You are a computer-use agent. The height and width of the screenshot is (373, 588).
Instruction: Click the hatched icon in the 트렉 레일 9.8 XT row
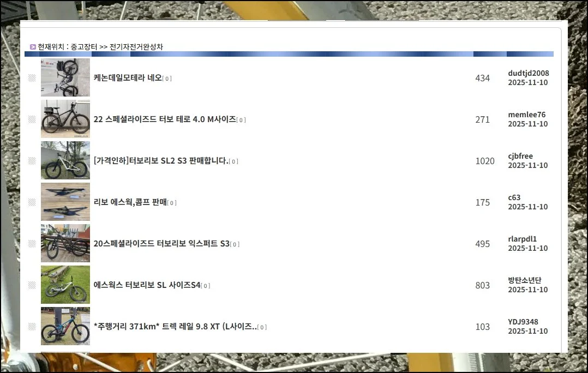coord(32,327)
